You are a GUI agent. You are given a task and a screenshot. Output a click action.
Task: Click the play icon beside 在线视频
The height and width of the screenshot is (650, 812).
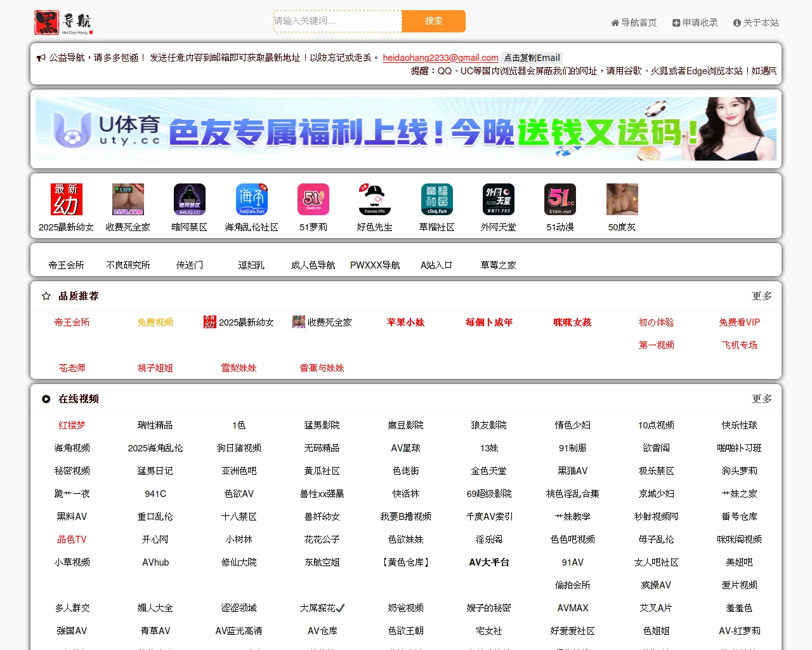46,399
